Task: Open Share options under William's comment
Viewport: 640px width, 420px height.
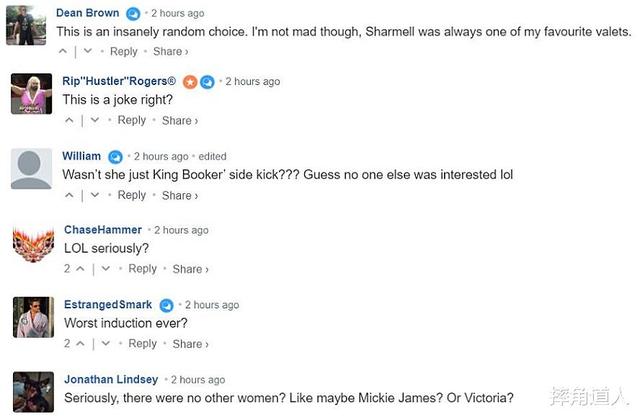Action: point(180,196)
